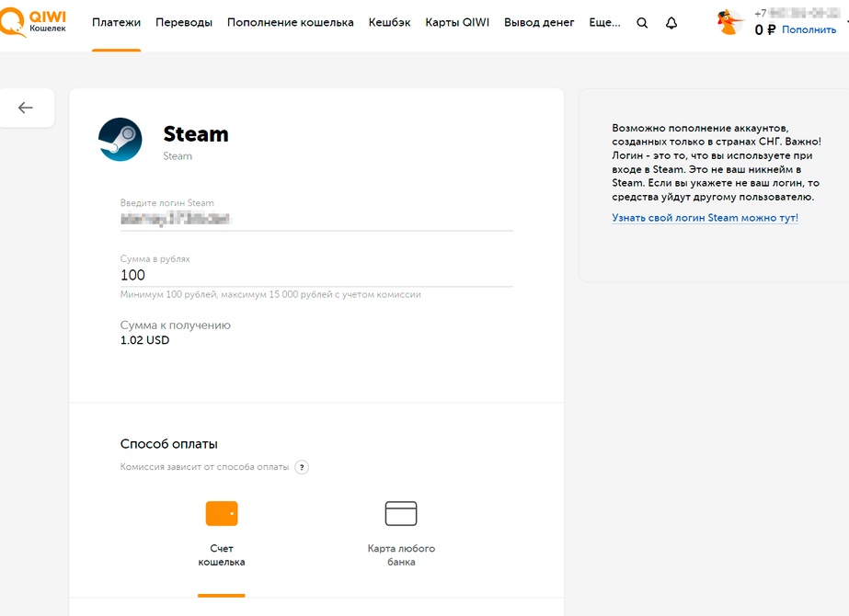Click the Способ оплаты heading
Viewport: 849px width, 616px height.
click(169, 444)
